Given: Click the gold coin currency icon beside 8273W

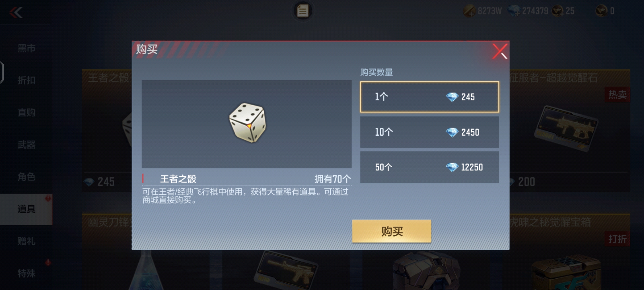Looking at the screenshot, I should (469, 11).
